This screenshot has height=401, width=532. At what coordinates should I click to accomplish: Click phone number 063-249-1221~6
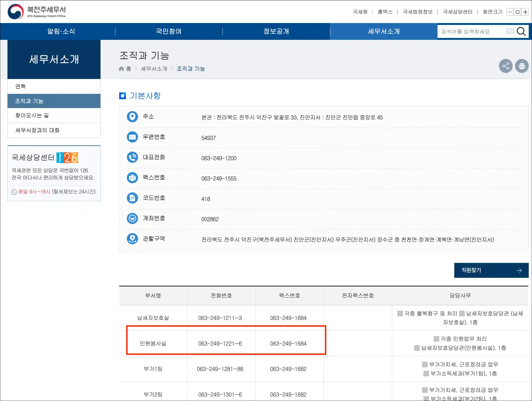tap(220, 343)
